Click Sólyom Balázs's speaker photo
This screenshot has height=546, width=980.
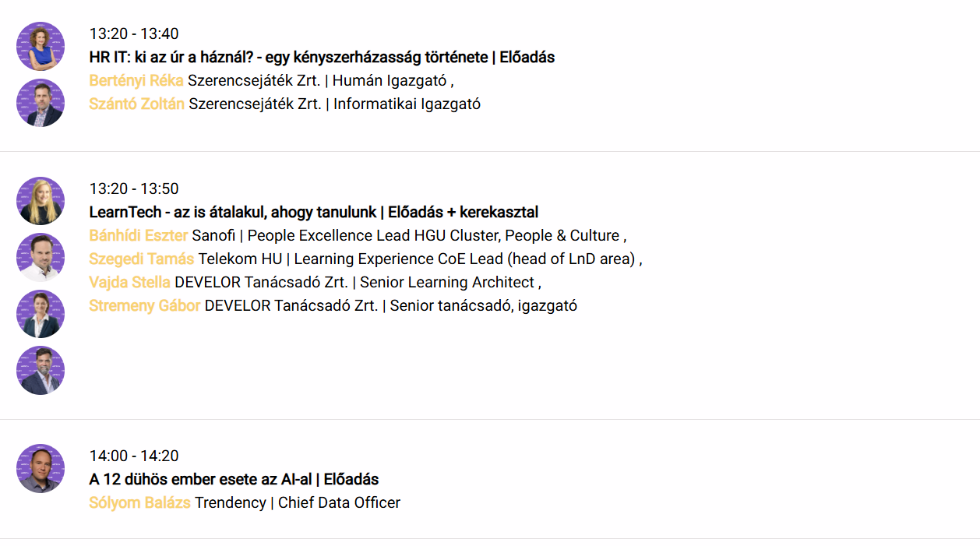point(41,468)
